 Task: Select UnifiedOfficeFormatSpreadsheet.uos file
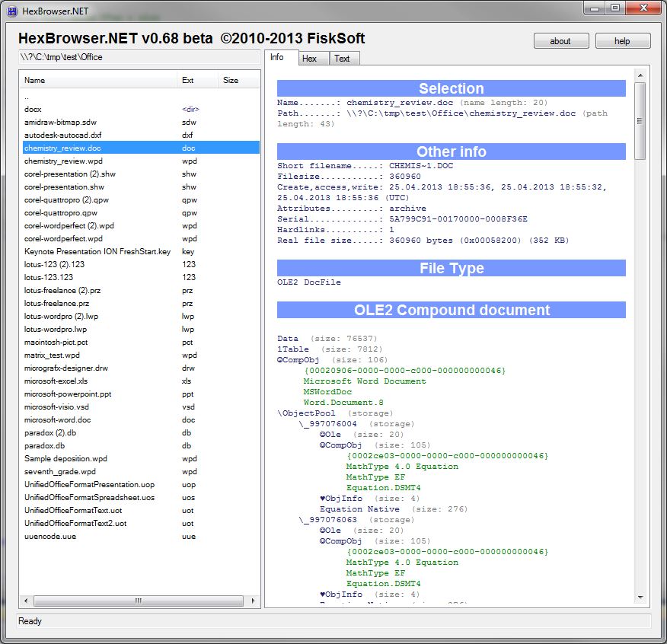point(141,497)
